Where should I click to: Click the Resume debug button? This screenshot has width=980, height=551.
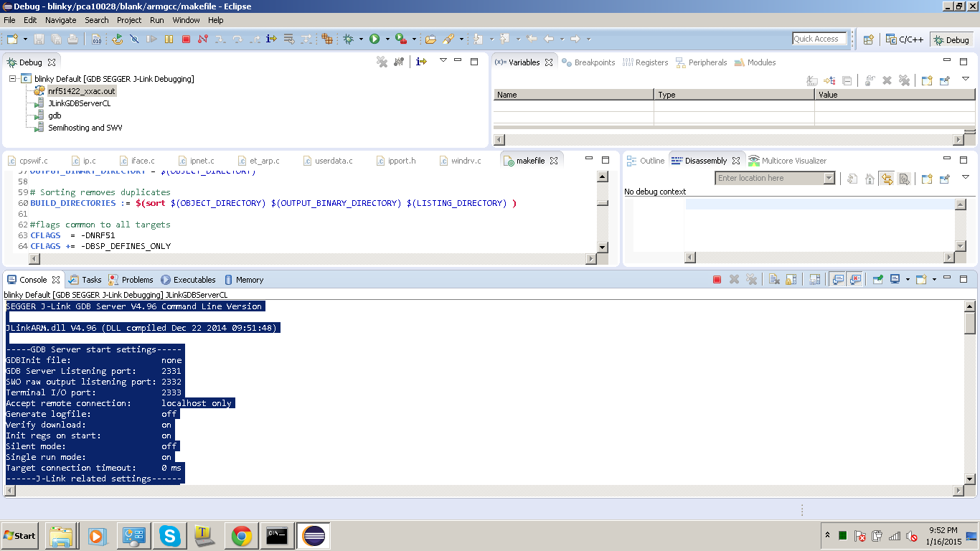[x=153, y=39]
